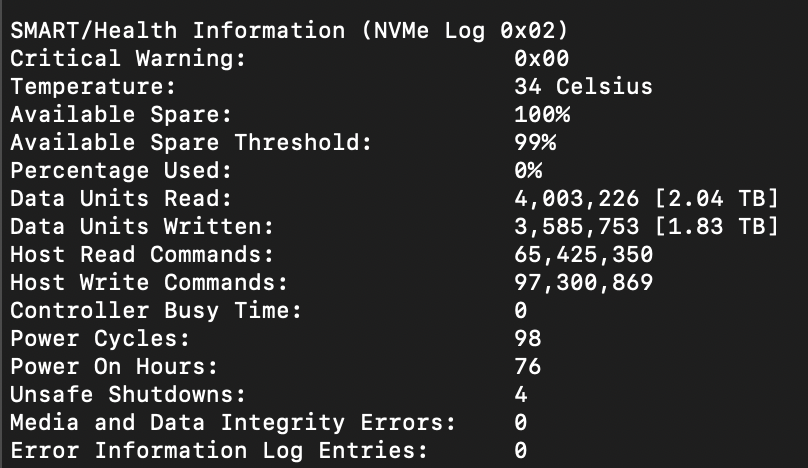Click the Power Cycles value 98
The image size is (808, 468).
tap(528, 338)
